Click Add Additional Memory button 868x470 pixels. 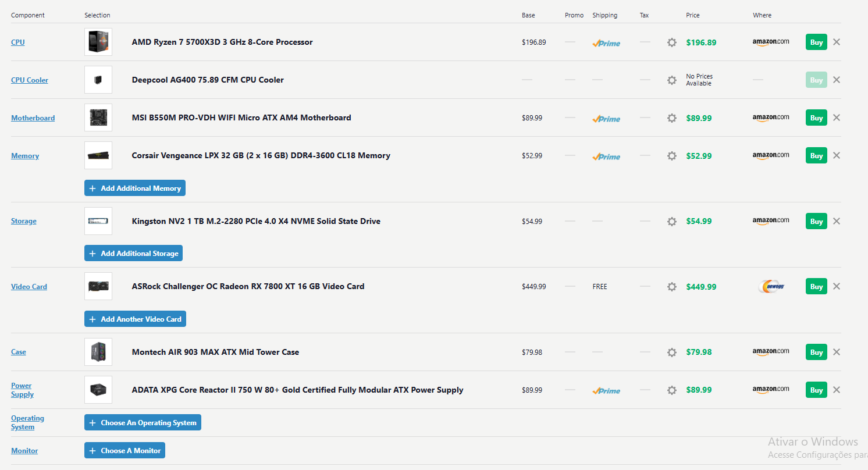[135, 188]
